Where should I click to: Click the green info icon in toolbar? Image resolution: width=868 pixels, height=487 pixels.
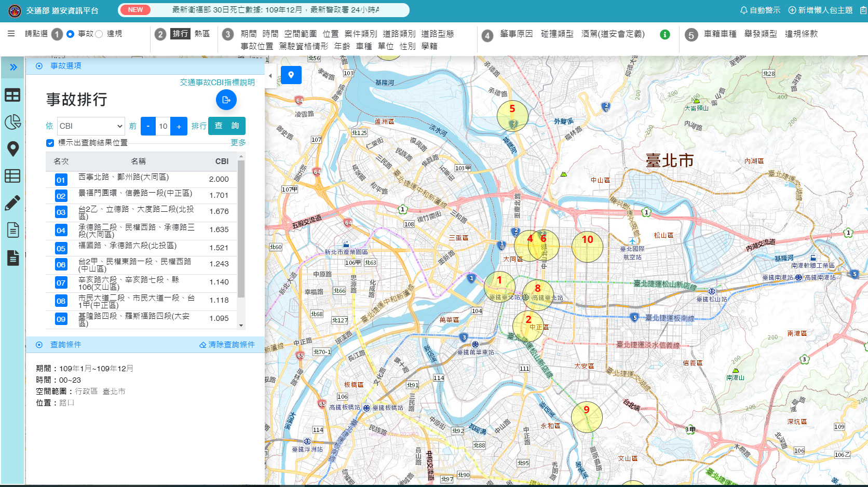pos(664,34)
